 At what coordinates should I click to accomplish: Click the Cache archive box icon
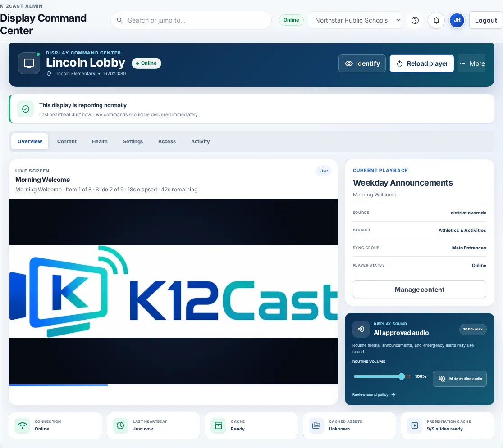(x=219, y=425)
